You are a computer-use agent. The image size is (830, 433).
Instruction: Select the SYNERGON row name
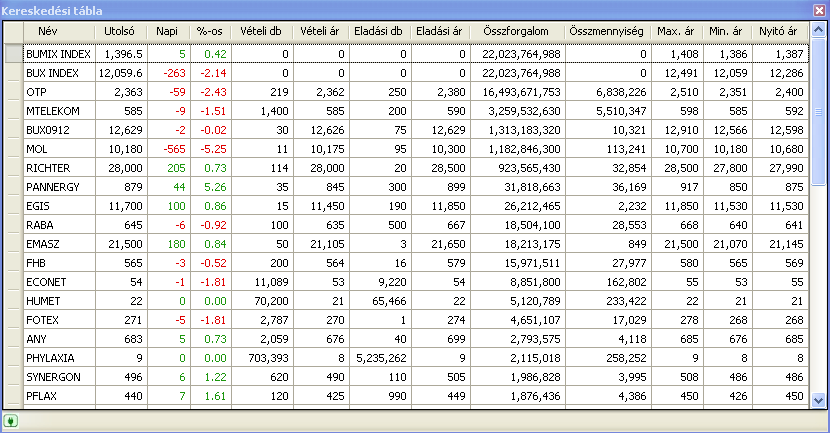click(53, 377)
